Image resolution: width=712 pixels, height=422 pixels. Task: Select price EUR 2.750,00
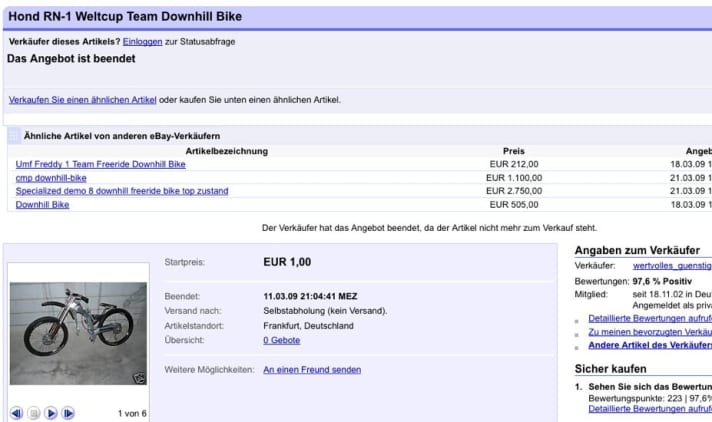514,191
